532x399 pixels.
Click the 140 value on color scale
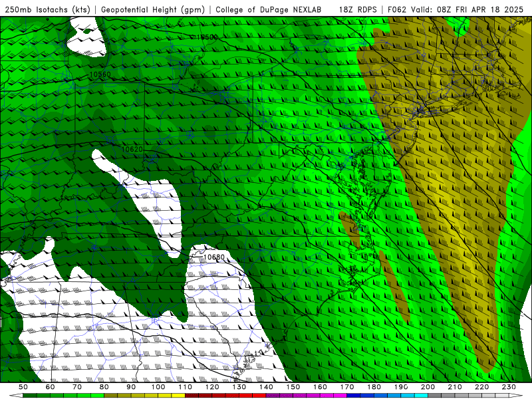point(266,387)
